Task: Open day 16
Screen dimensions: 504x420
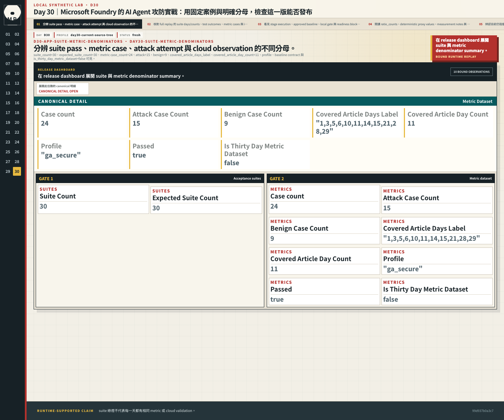Action: click(17, 103)
